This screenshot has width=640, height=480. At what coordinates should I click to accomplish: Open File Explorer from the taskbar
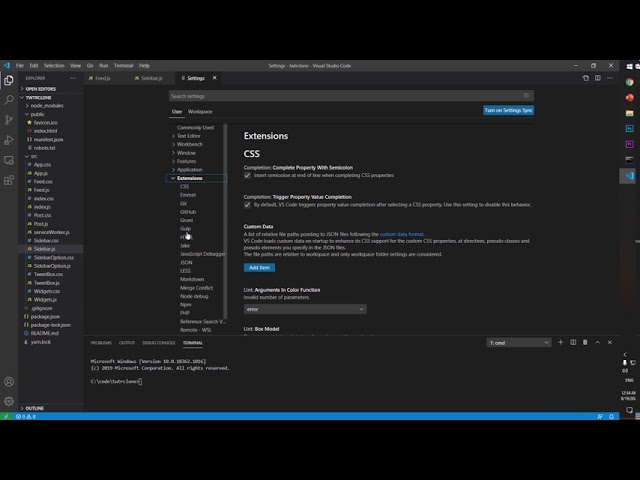(x=629, y=113)
